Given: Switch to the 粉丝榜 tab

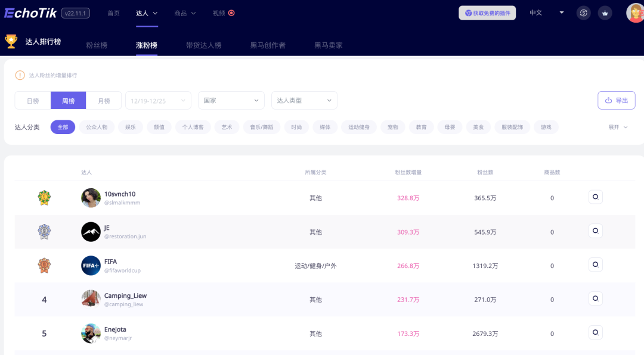Looking at the screenshot, I should tap(97, 45).
